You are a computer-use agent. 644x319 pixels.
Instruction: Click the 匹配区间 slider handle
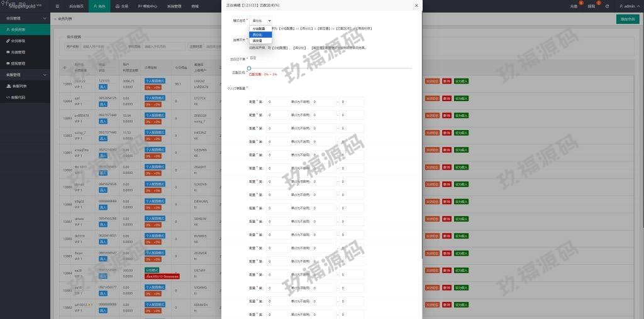(x=249, y=68)
